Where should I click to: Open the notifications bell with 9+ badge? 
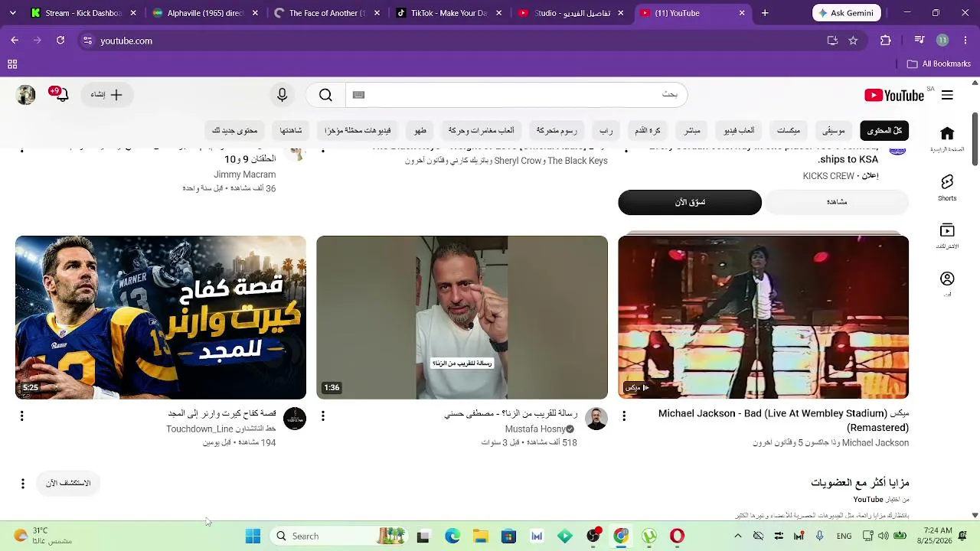pyautogui.click(x=60, y=94)
